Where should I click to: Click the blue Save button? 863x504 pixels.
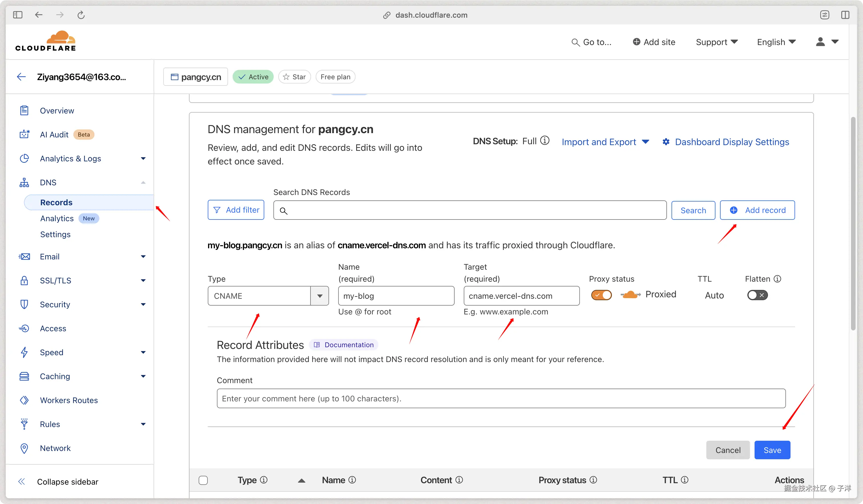tap(772, 450)
